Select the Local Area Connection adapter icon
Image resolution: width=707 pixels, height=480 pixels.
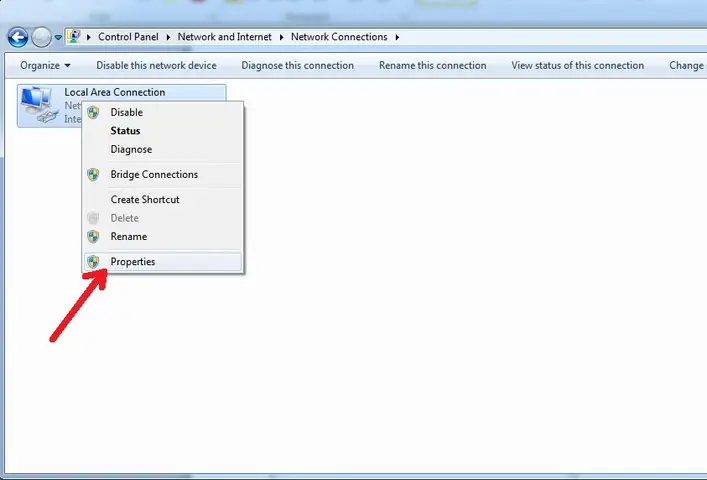(x=40, y=105)
